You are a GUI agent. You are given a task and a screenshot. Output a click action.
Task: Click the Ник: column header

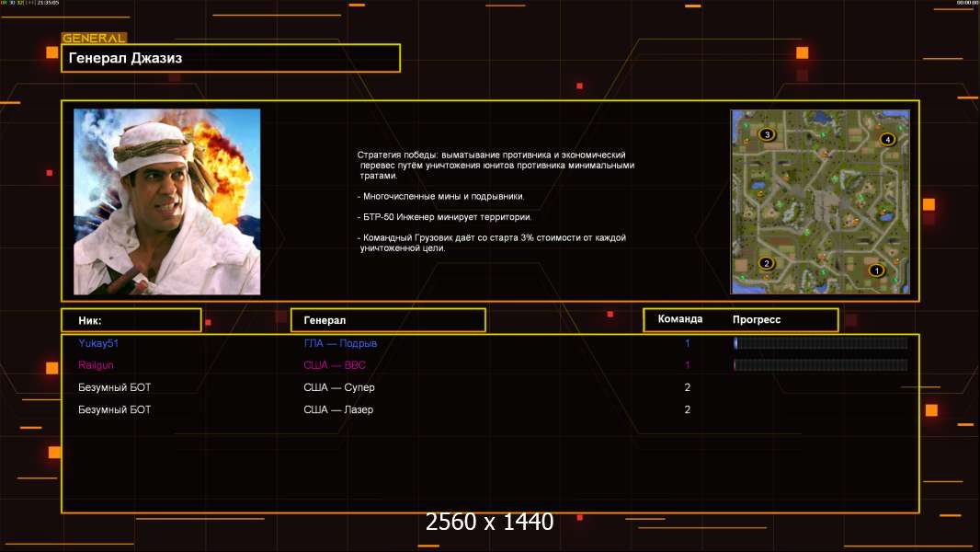point(131,320)
